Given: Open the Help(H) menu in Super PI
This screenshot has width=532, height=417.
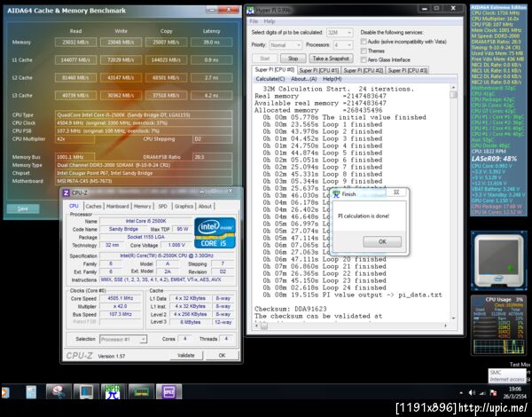Looking at the screenshot, I should pyautogui.click(x=332, y=79).
